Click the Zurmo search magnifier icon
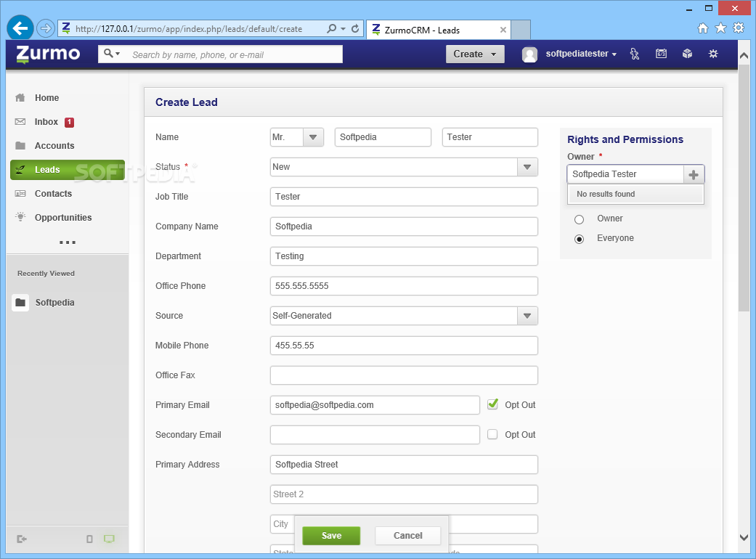Screen dimensions: 756x559 click(109, 54)
